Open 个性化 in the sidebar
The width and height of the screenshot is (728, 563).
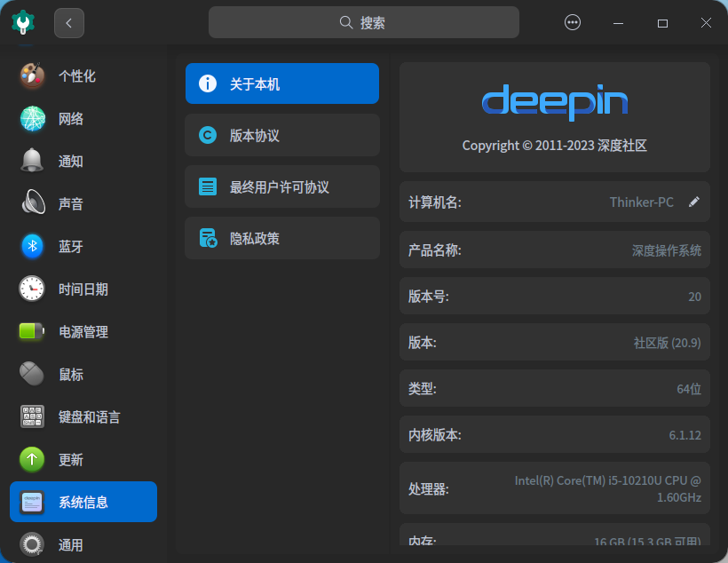tap(83, 75)
